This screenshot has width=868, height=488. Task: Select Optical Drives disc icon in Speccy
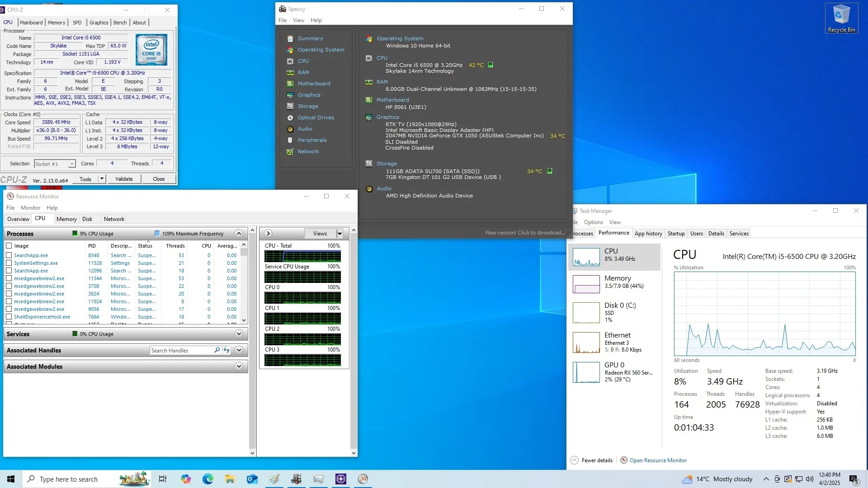coord(290,117)
